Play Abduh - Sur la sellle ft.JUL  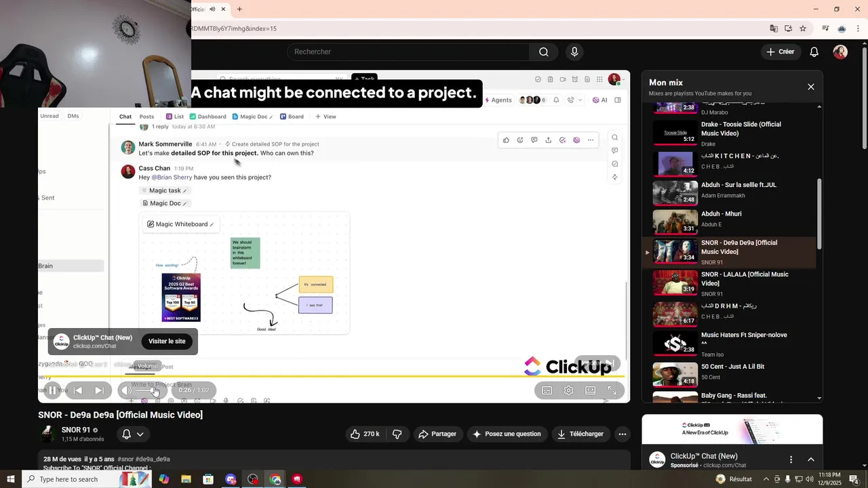click(731, 193)
